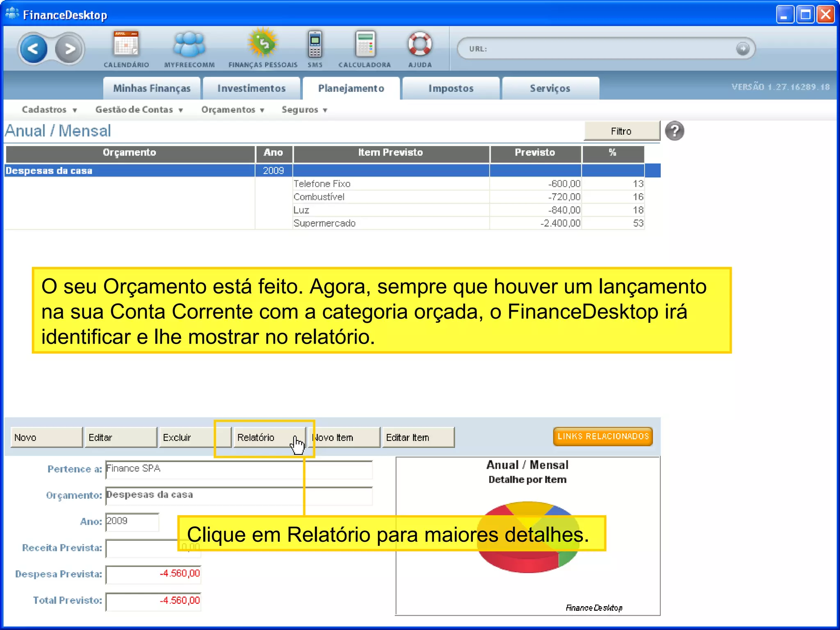
Task: Click the Excluir button
Action: click(195, 438)
